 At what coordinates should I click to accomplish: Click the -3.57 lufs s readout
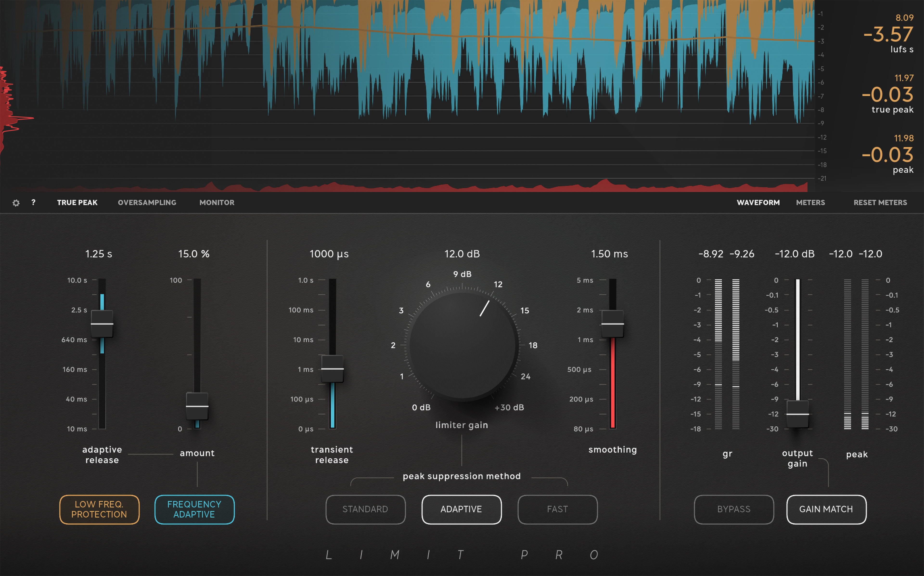click(x=888, y=35)
